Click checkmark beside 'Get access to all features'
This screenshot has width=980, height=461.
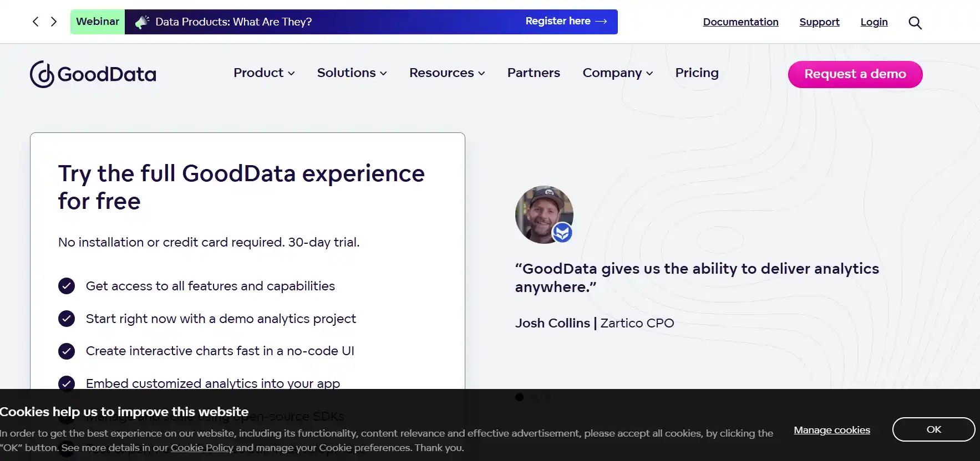pyautogui.click(x=67, y=286)
